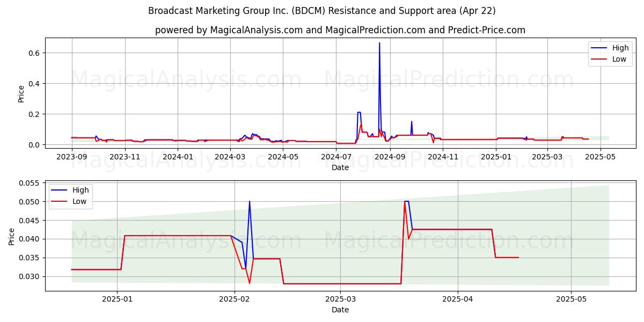Viewport: 644px width, 322px height.
Task: Select the 2025-05 label on top chart axis
Action: pyautogui.click(x=600, y=157)
